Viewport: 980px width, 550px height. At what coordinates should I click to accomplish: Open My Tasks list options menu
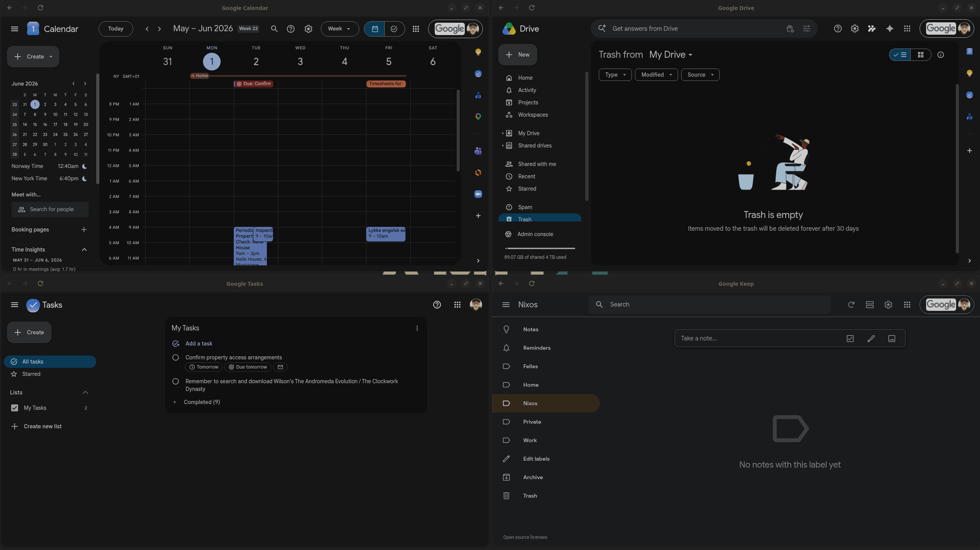click(417, 328)
